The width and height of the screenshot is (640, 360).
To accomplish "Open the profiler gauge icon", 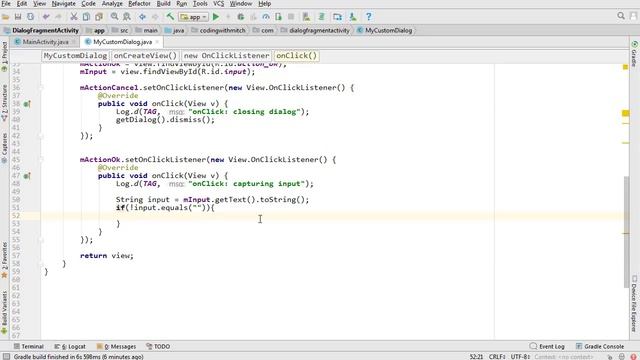I will tap(266, 17).
